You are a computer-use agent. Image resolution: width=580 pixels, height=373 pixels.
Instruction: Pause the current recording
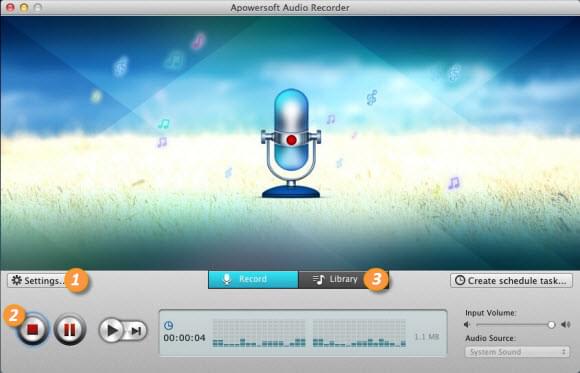tap(70, 329)
